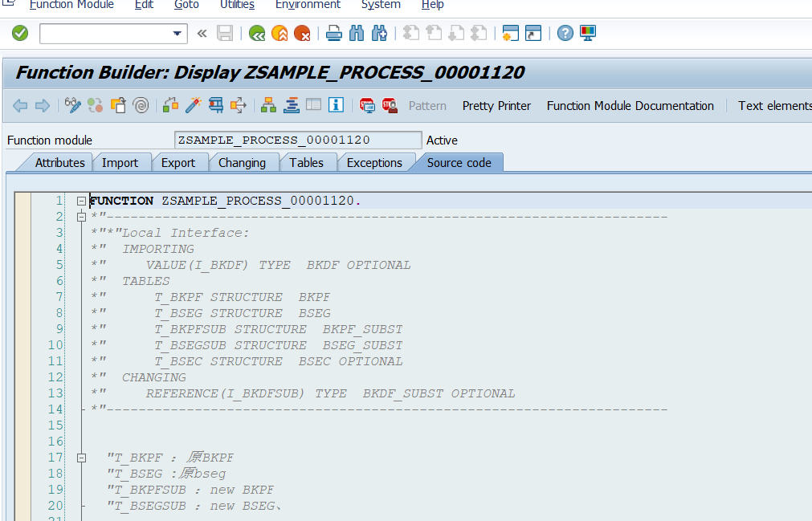This screenshot has height=521, width=812.
Task: Click the Create New Session icon
Action: point(510,34)
